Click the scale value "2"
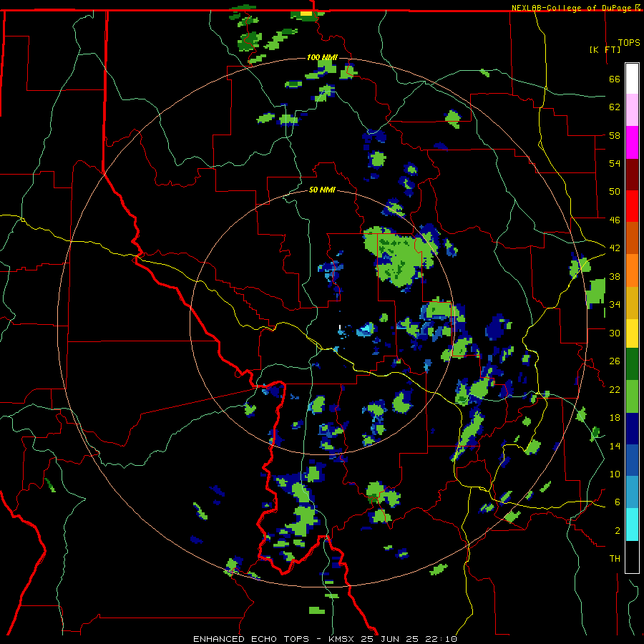The height and width of the screenshot is (644, 644). point(617,531)
